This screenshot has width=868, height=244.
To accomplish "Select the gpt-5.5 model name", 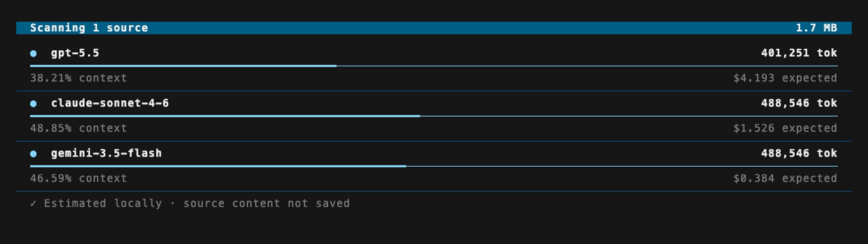I will pos(75,53).
